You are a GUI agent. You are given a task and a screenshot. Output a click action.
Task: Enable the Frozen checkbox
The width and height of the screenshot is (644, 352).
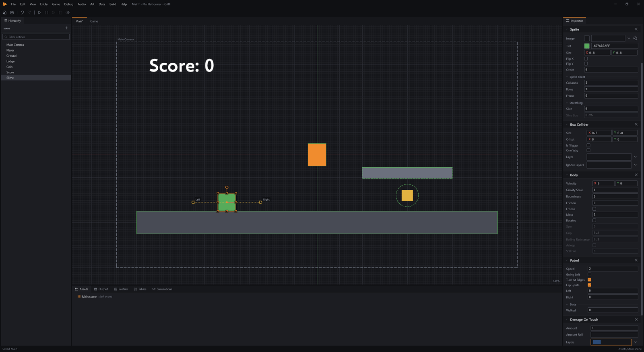[x=594, y=209]
